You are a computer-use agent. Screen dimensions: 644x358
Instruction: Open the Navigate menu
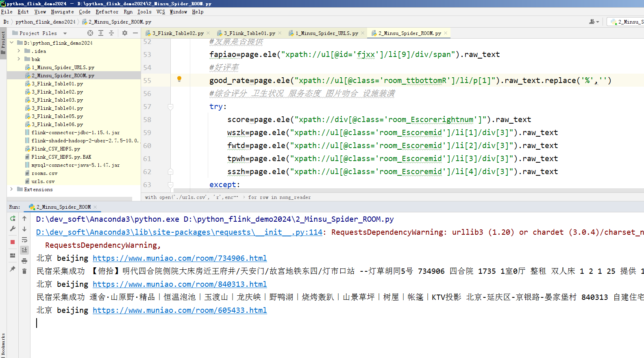pyautogui.click(x=62, y=12)
